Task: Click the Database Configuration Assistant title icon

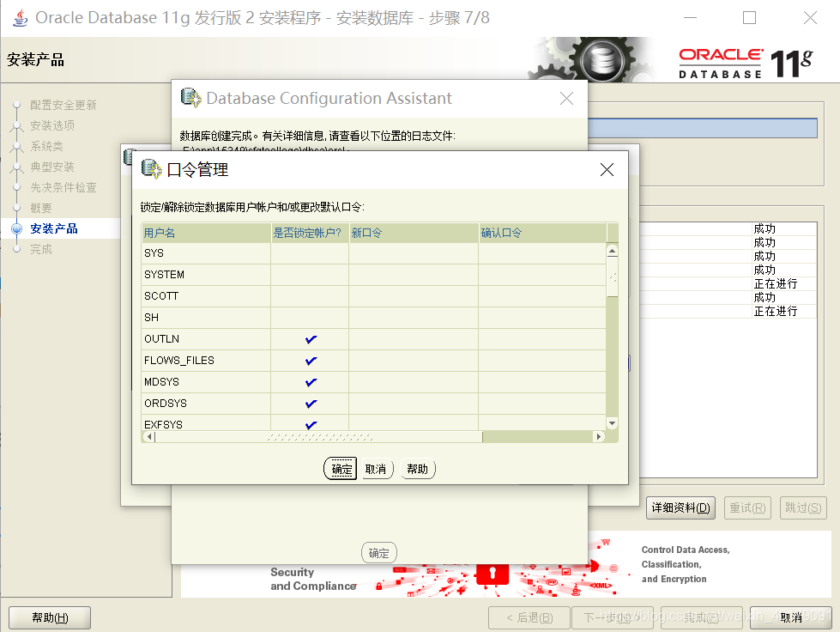Action: (190, 98)
